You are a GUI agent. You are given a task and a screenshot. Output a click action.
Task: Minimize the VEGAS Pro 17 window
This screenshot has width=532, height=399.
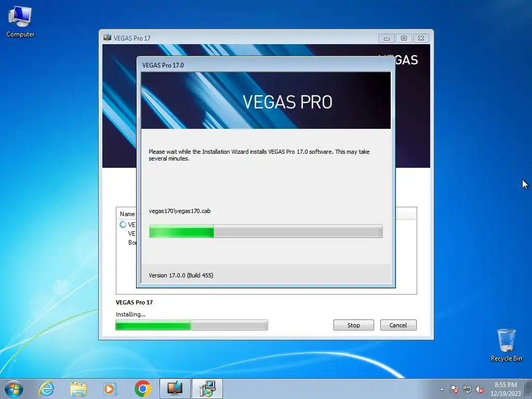pos(387,38)
